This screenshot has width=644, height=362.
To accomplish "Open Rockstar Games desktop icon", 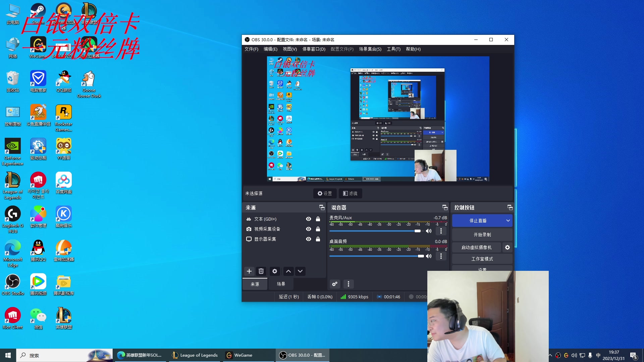I will point(64,118).
